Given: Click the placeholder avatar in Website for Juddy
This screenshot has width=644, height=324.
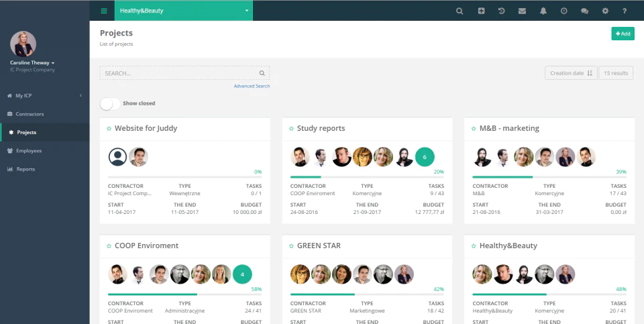Looking at the screenshot, I should point(117,157).
